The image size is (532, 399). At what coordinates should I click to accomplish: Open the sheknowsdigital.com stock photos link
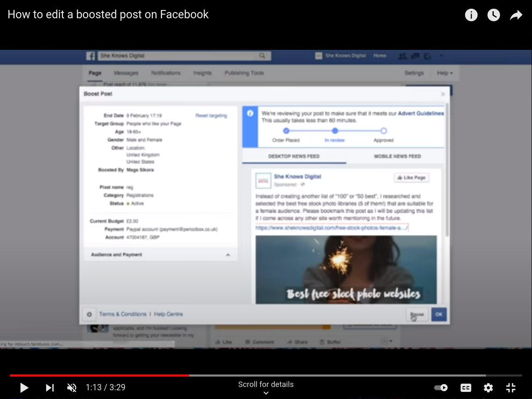332,228
